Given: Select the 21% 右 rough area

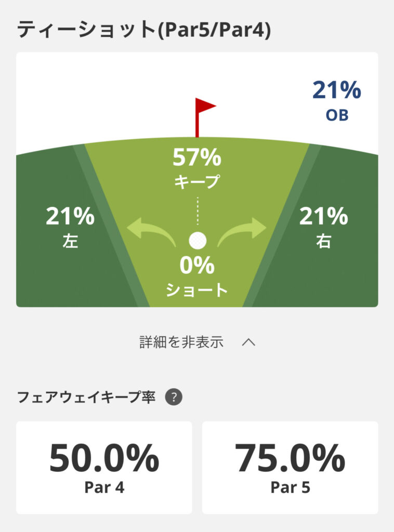Looking at the screenshot, I should 323,227.
